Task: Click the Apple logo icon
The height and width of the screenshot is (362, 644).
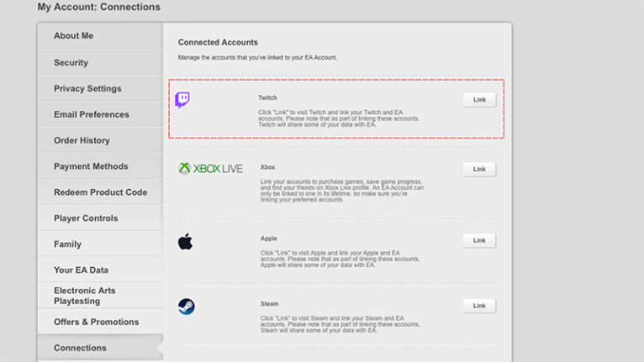Action: pyautogui.click(x=185, y=241)
